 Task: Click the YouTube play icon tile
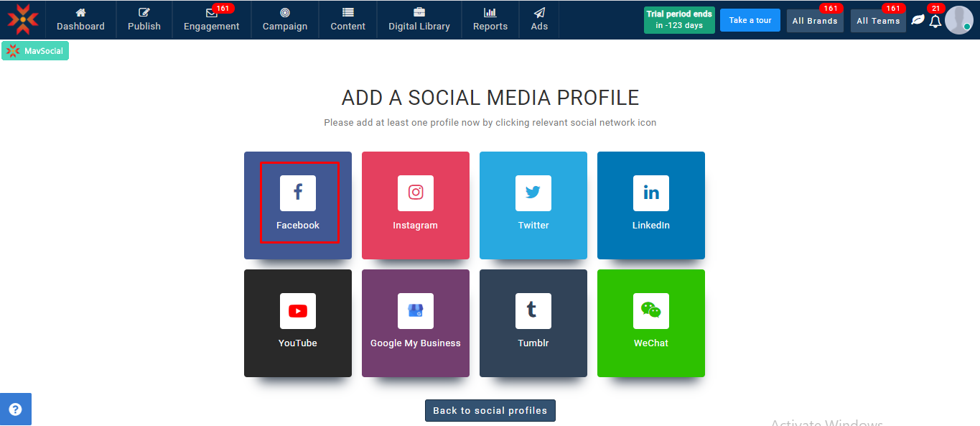pos(298,311)
